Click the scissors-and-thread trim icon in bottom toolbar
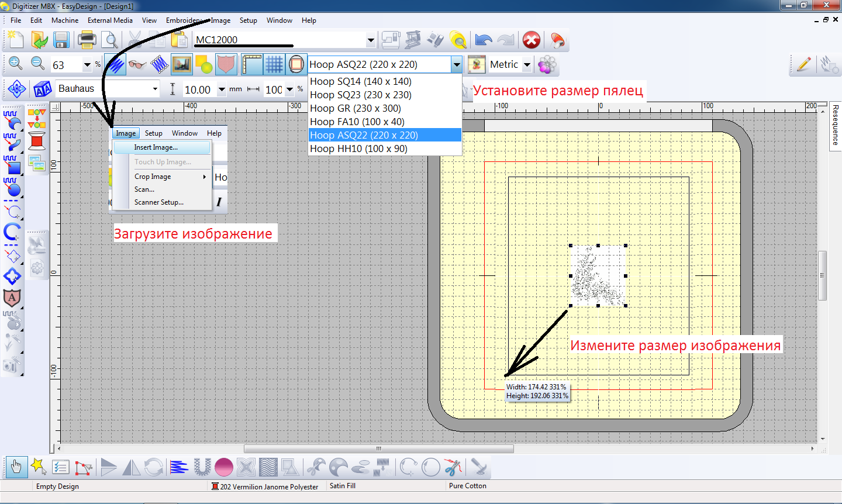This screenshot has width=842, height=504. click(x=452, y=467)
